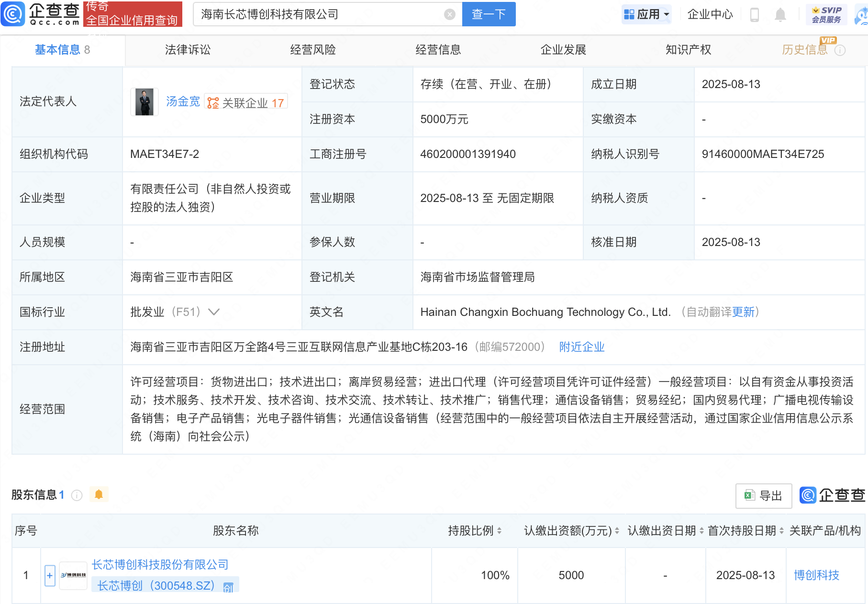This screenshot has height=604, width=868.
Task: Open 企业中心 in the header
Action: (x=710, y=14)
